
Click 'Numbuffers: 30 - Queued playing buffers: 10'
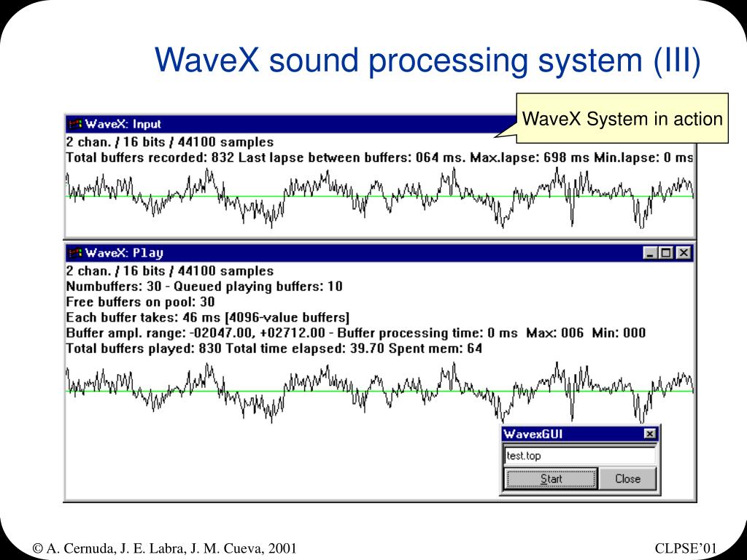tap(204, 287)
